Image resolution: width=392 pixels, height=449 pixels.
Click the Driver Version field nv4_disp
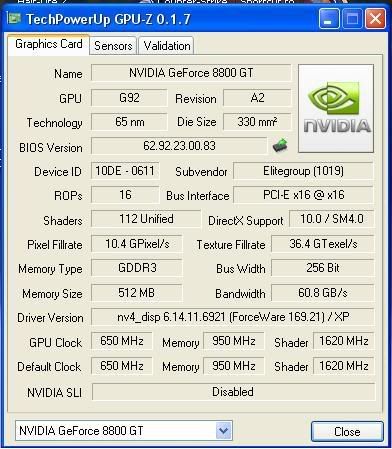[x=233, y=317]
